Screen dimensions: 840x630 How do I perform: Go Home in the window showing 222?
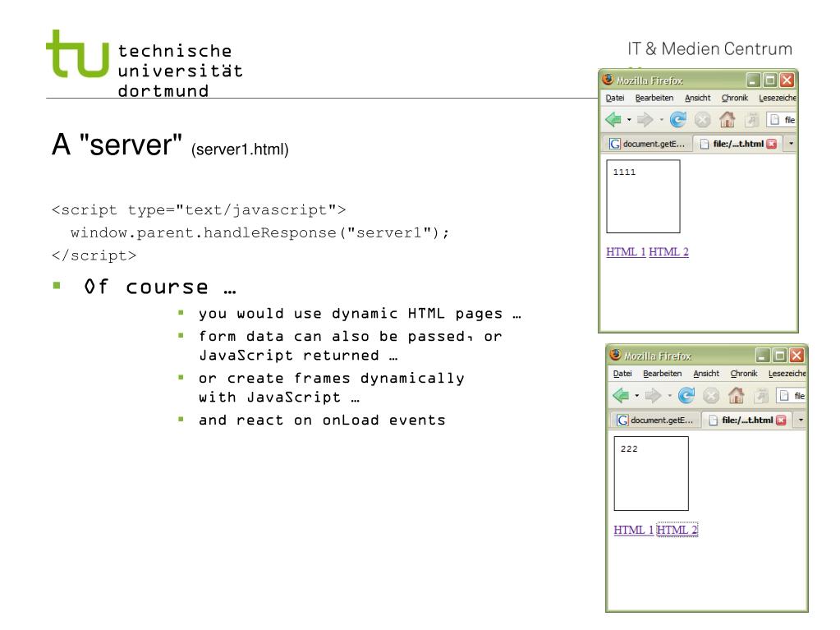tap(736, 395)
